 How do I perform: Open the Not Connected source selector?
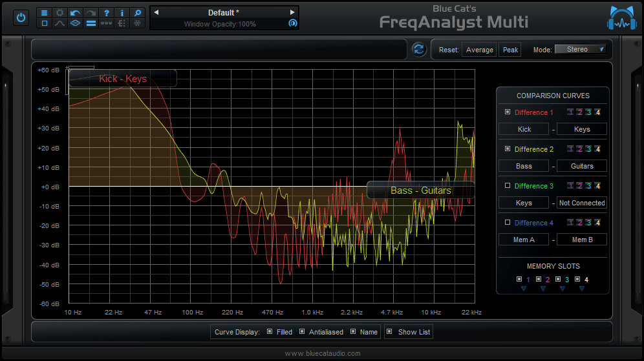tap(581, 203)
